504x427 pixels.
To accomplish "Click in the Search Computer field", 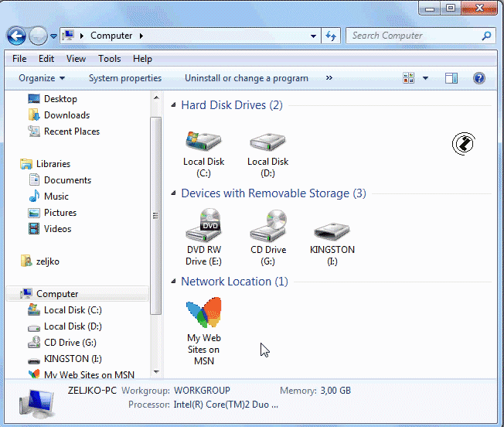I will pyautogui.click(x=414, y=36).
